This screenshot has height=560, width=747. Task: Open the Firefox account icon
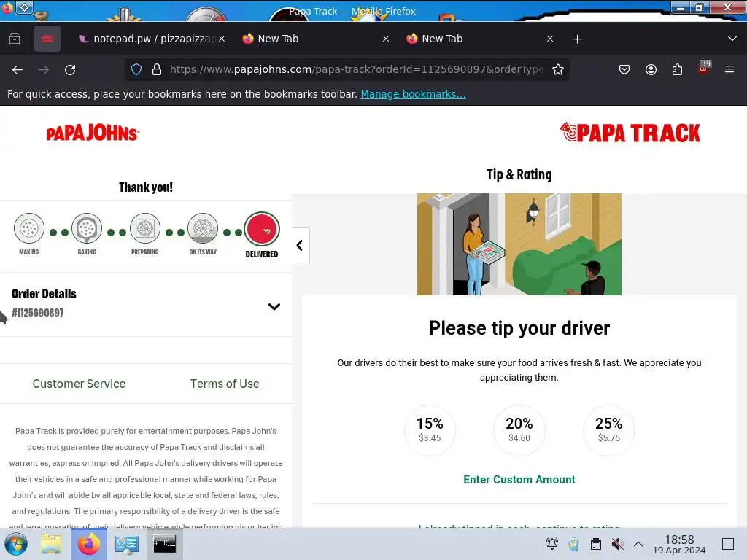coord(651,69)
